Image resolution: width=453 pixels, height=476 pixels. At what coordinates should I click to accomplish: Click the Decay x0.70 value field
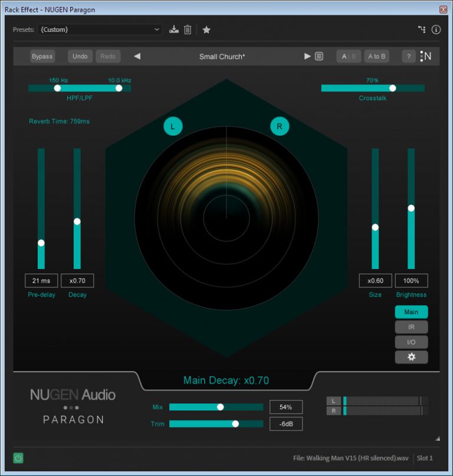pyautogui.click(x=77, y=281)
